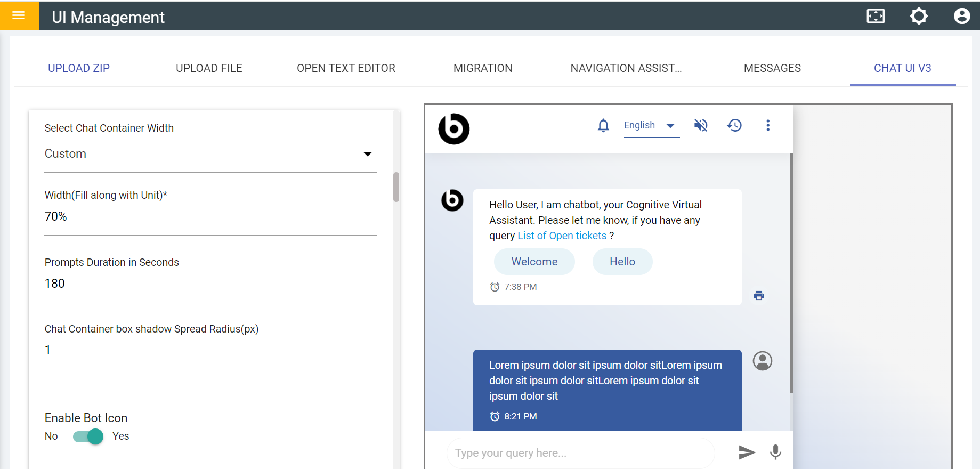Open the chat three-dot menu
980x469 pixels.
[x=767, y=126]
